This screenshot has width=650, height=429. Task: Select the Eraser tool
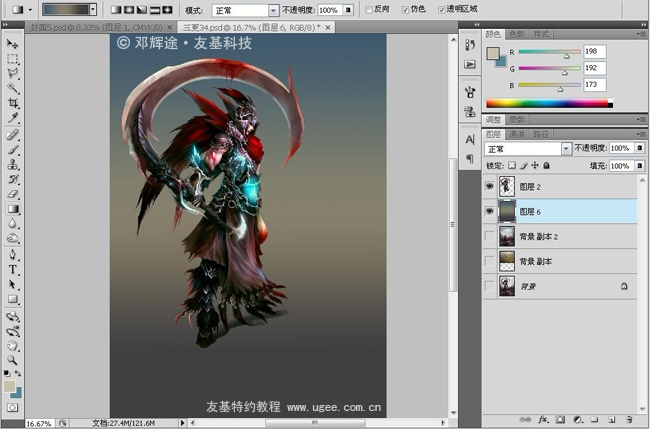(x=12, y=194)
